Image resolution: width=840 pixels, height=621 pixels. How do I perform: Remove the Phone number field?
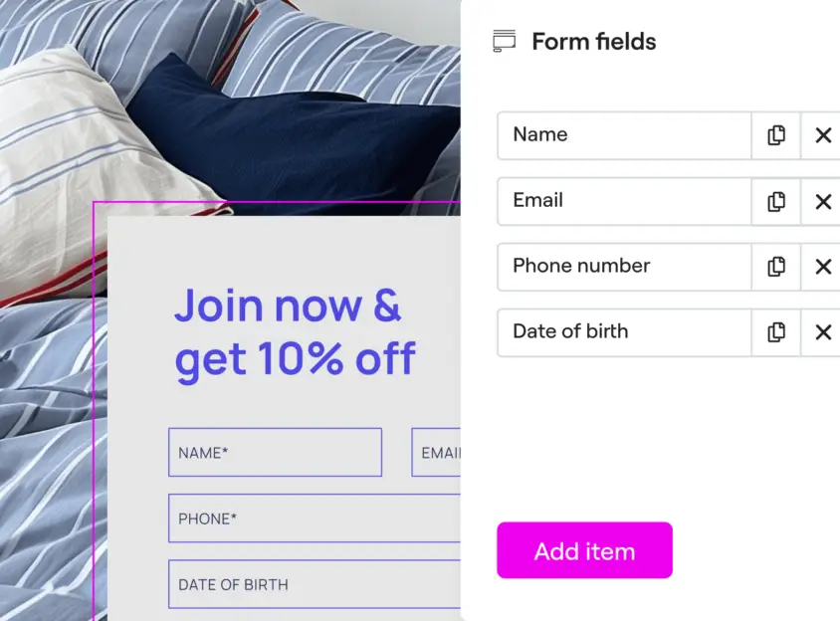823,267
